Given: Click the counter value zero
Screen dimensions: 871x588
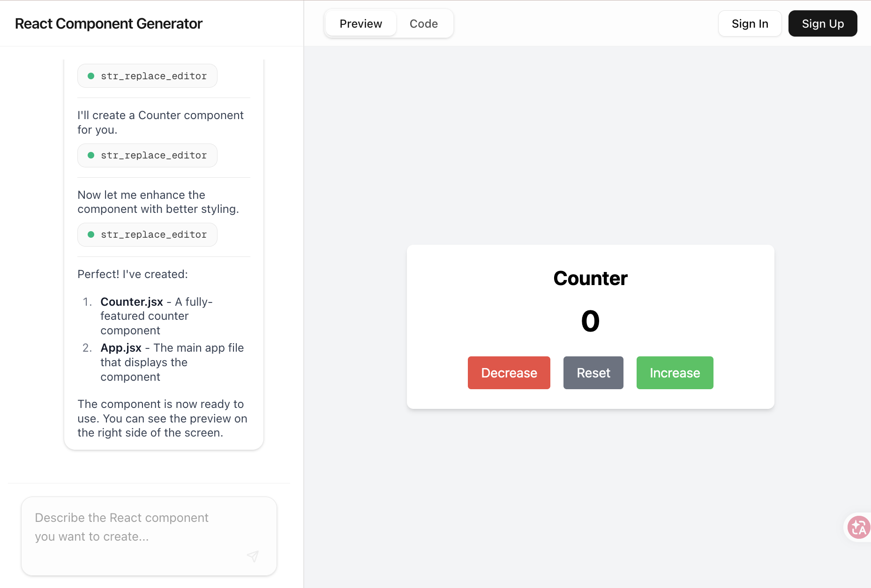Looking at the screenshot, I should (590, 321).
